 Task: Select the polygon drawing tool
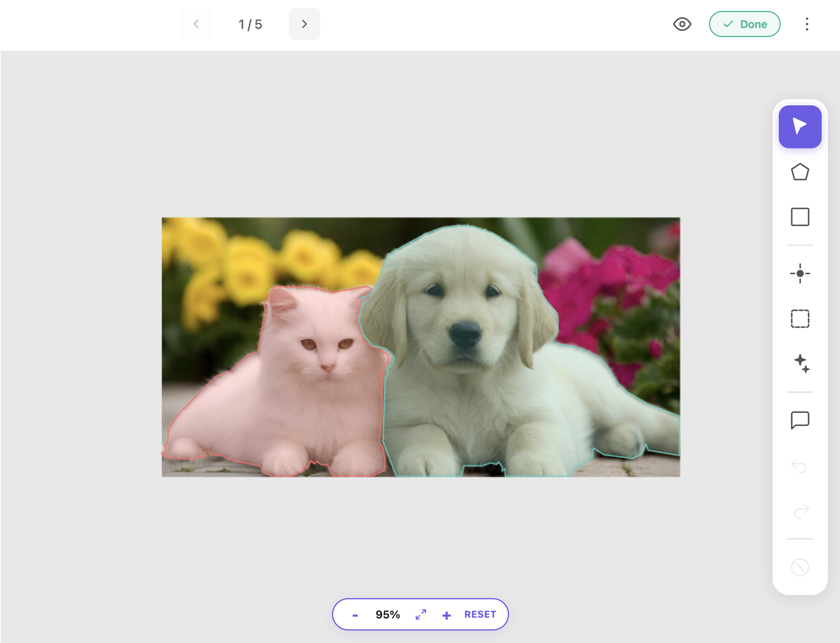(x=799, y=172)
